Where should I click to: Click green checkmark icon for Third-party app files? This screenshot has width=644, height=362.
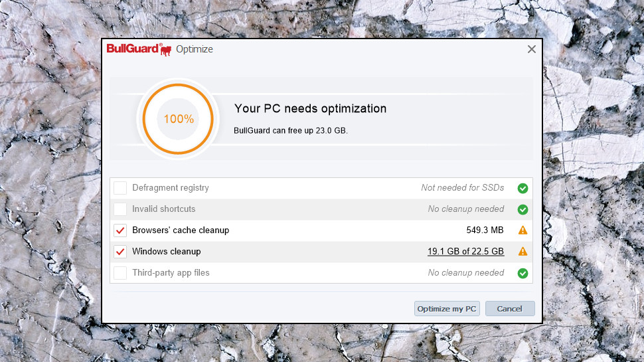(x=523, y=273)
